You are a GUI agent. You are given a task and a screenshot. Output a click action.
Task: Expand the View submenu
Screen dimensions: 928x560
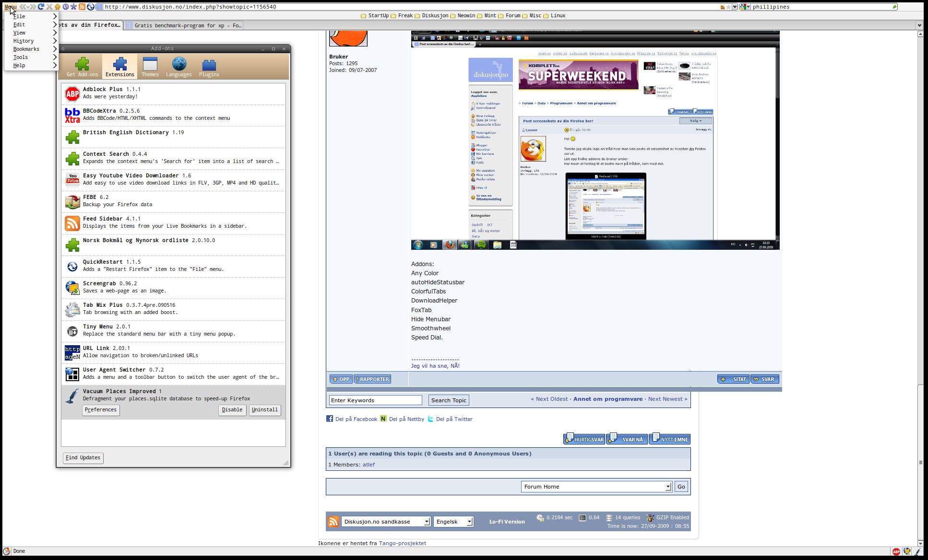32,33
